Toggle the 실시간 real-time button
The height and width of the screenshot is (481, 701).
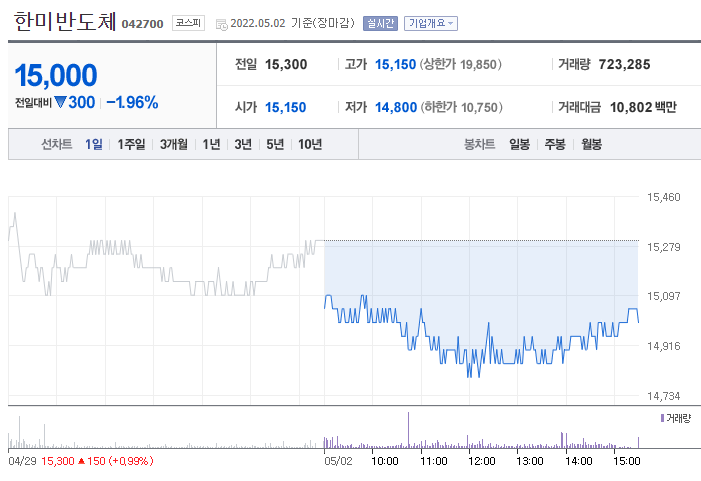pos(380,23)
